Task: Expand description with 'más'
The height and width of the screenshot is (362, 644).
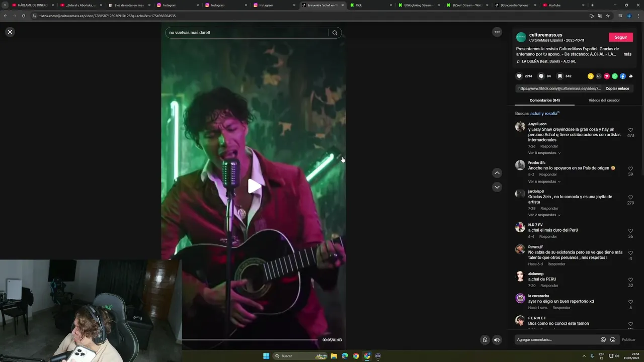Action: coord(627,54)
